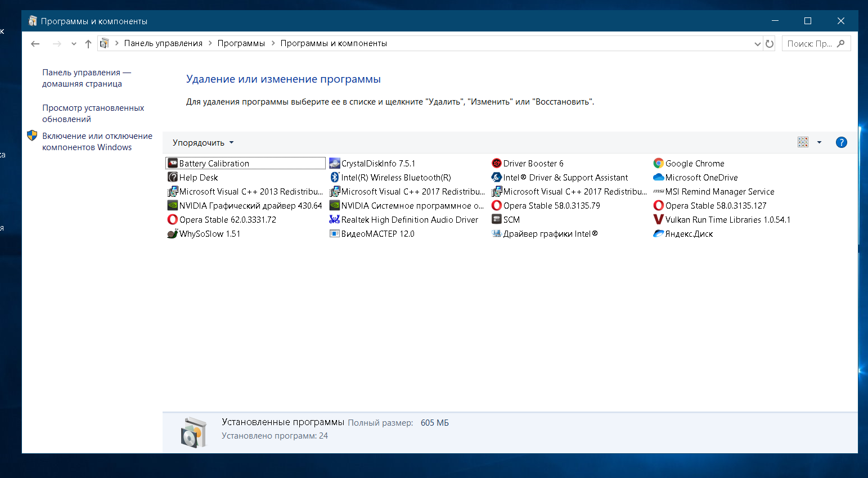Open Включение или отключение компонентов Windows
The width and height of the screenshot is (868, 478).
click(x=97, y=142)
